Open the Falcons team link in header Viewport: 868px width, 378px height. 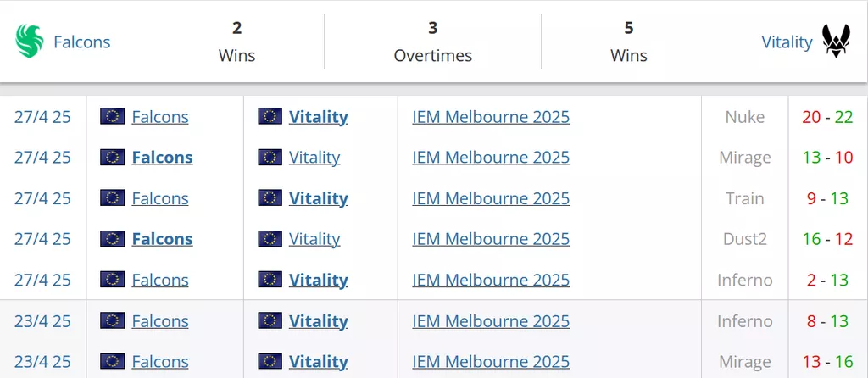pos(82,42)
